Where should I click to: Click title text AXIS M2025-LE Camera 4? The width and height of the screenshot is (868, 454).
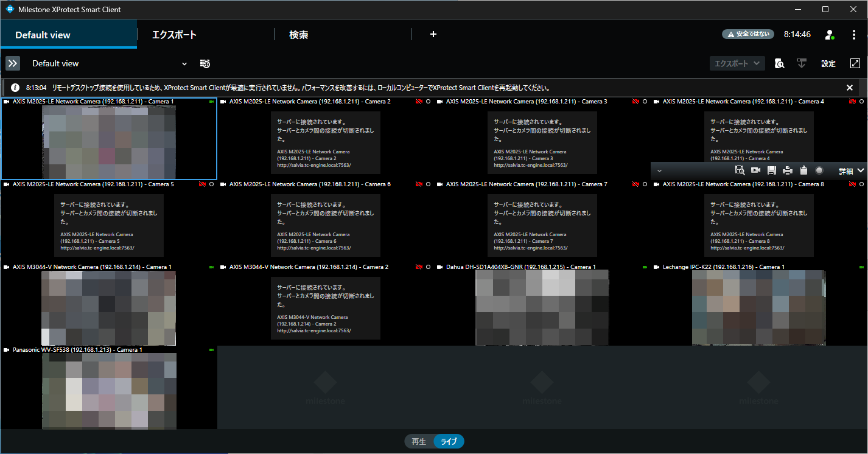[743, 102]
